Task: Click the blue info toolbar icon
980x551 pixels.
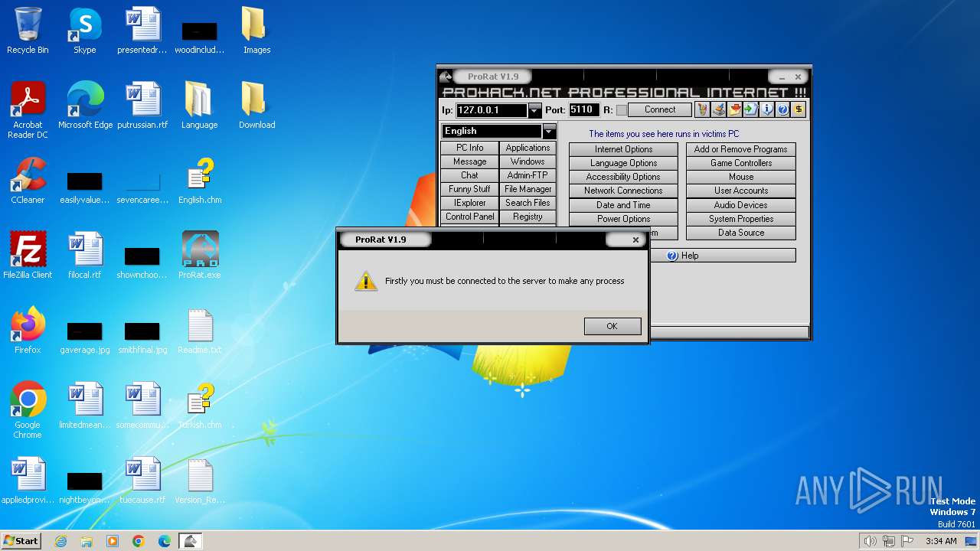Action: (x=766, y=110)
